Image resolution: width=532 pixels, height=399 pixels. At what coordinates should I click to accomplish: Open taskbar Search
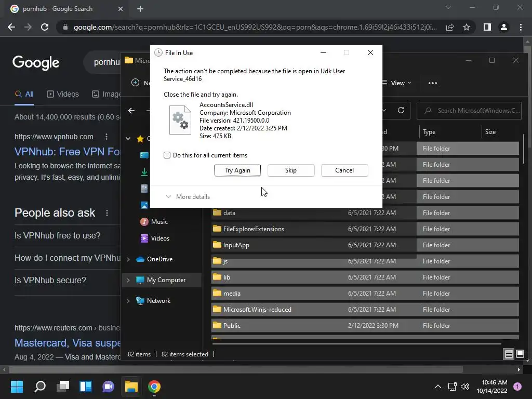40,387
